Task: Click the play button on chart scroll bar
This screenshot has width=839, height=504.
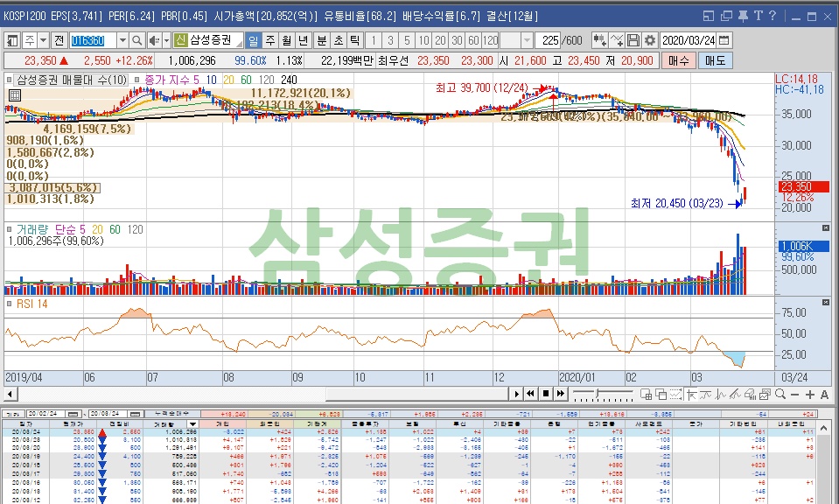Action: 516,394
